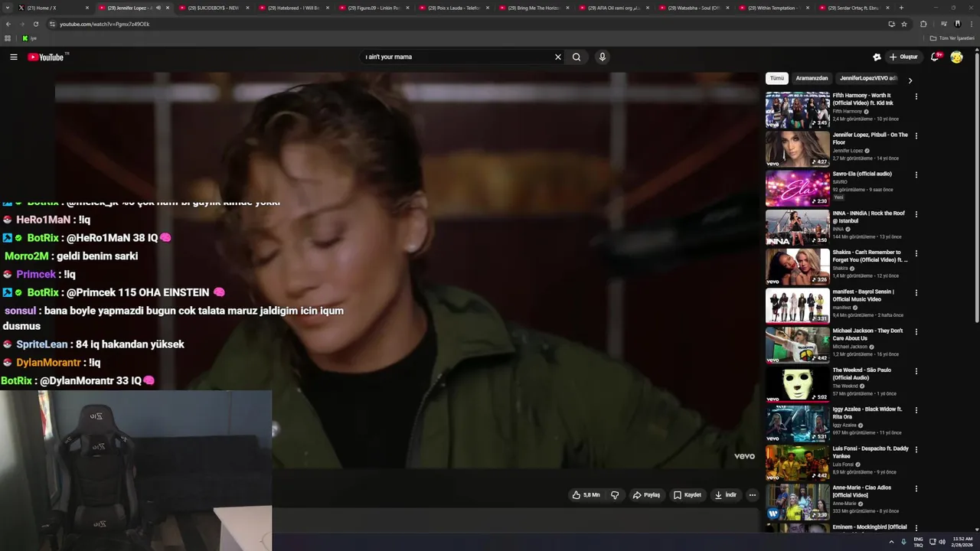Open options menu for INNA video
The height and width of the screenshot is (551, 980).
916,214
